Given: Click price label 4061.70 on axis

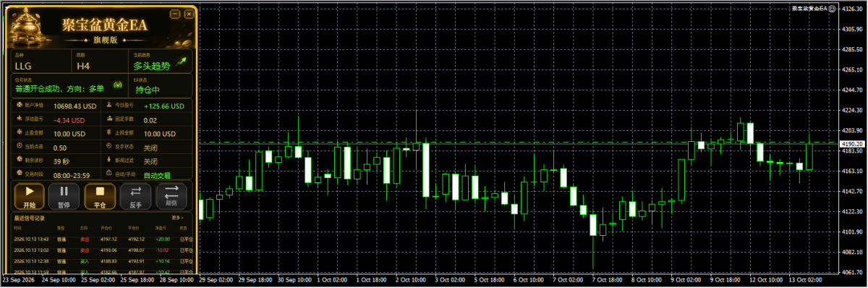Looking at the screenshot, I should point(851,273).
